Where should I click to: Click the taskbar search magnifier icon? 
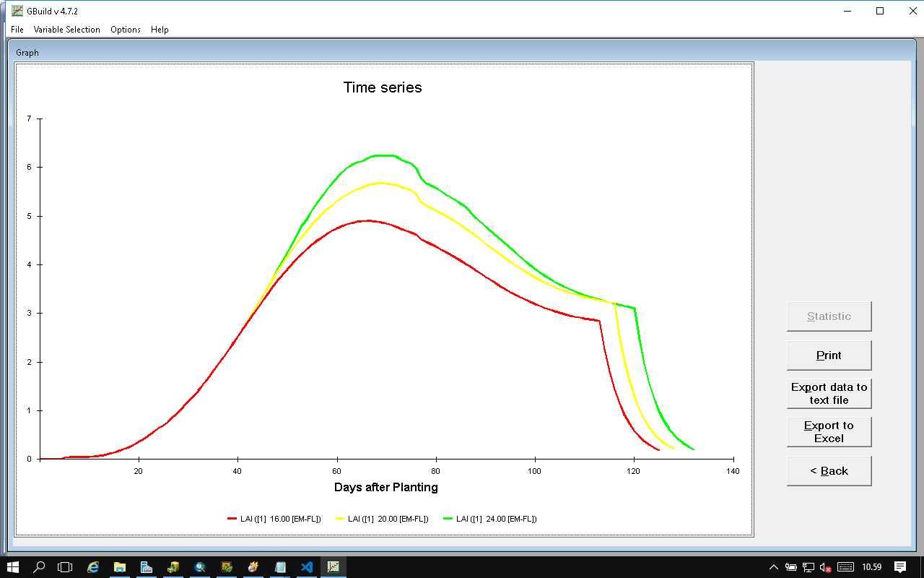click(x=40, y=567)
